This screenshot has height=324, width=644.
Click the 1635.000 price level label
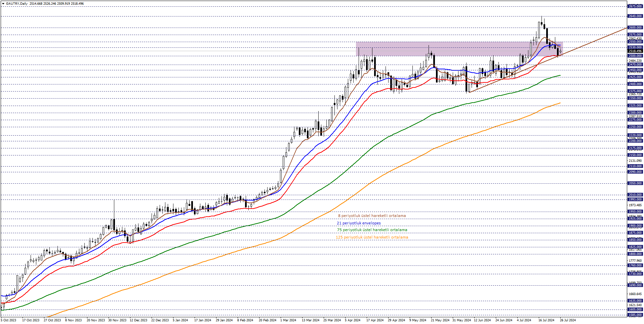tap(635, 301)
